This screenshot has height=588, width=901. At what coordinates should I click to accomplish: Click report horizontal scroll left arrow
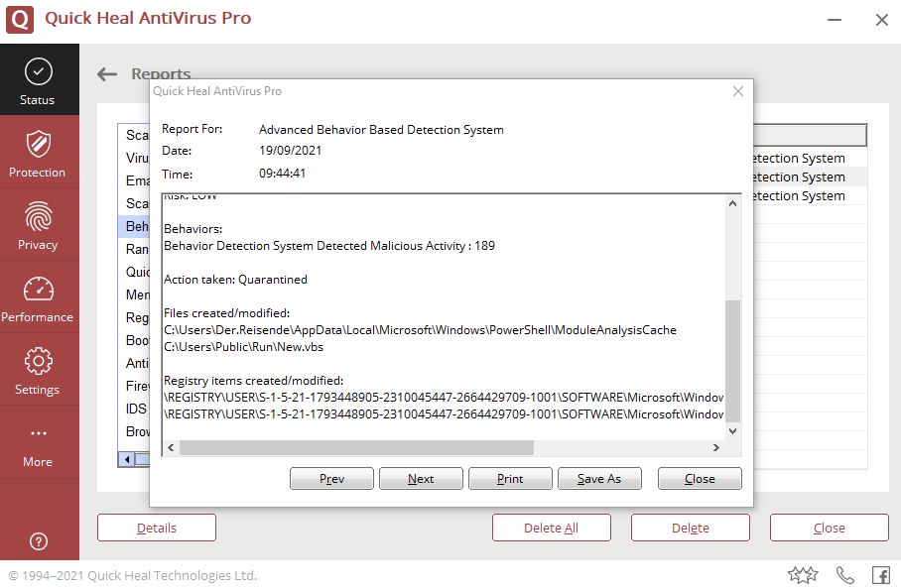[x=171, y=447]
